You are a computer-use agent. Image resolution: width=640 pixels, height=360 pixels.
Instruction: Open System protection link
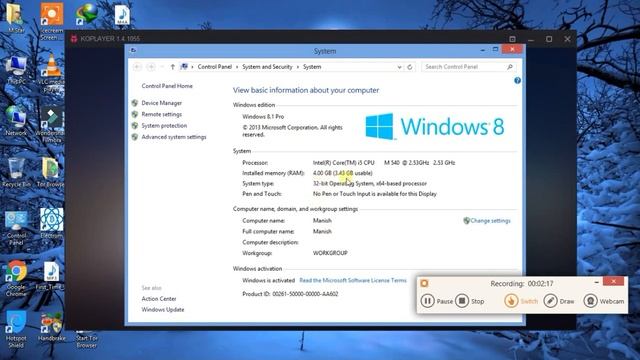pyautogui.click(x=164, y=126)
